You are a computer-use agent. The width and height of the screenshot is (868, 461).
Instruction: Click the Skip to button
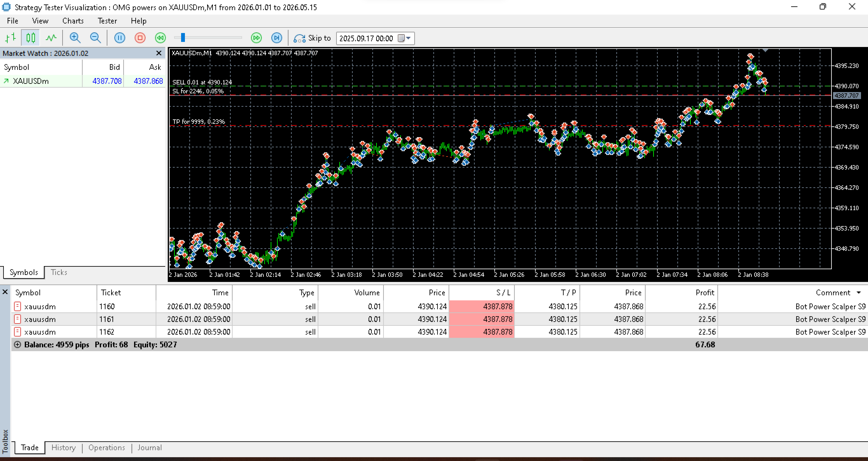click(312, 38)
